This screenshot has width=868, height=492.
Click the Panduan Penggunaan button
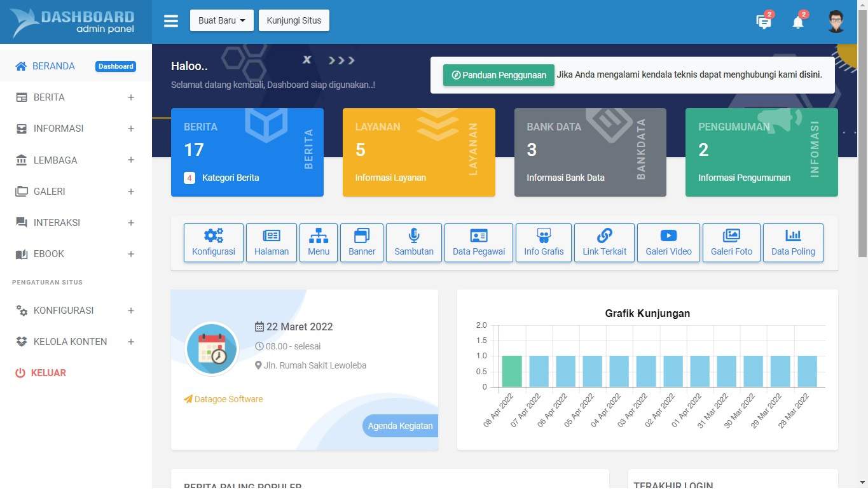(498, 74)
